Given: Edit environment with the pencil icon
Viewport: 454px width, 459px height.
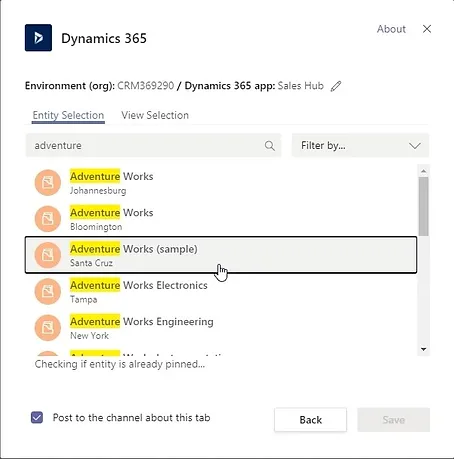Looking at the screenshot, I should (336, 86).
